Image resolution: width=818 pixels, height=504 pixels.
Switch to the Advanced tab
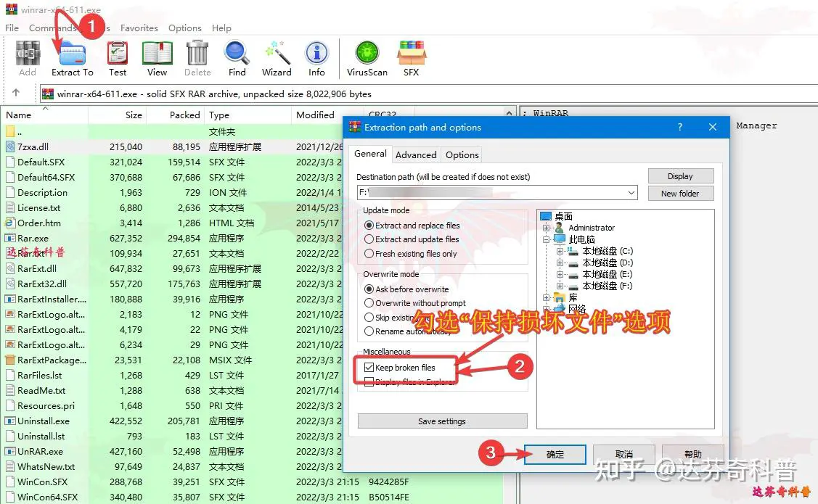click(416, 154)
